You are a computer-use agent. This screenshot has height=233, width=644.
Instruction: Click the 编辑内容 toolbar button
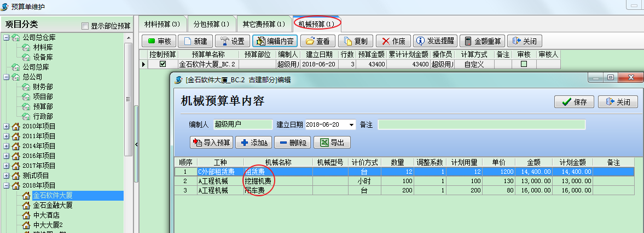click(x=275, y=41)
